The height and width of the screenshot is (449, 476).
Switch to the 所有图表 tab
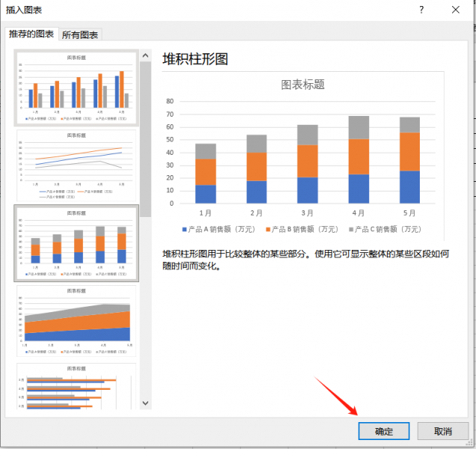click(x=80, y=35)
